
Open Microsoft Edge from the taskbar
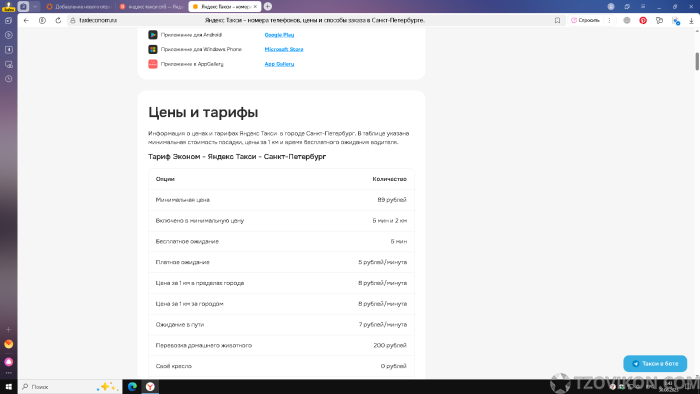[x=132, y=386]
